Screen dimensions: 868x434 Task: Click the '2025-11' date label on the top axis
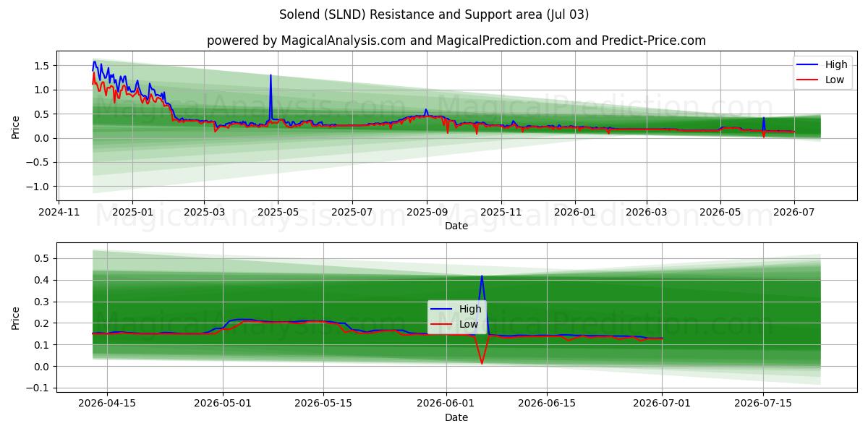click(501, 213)
